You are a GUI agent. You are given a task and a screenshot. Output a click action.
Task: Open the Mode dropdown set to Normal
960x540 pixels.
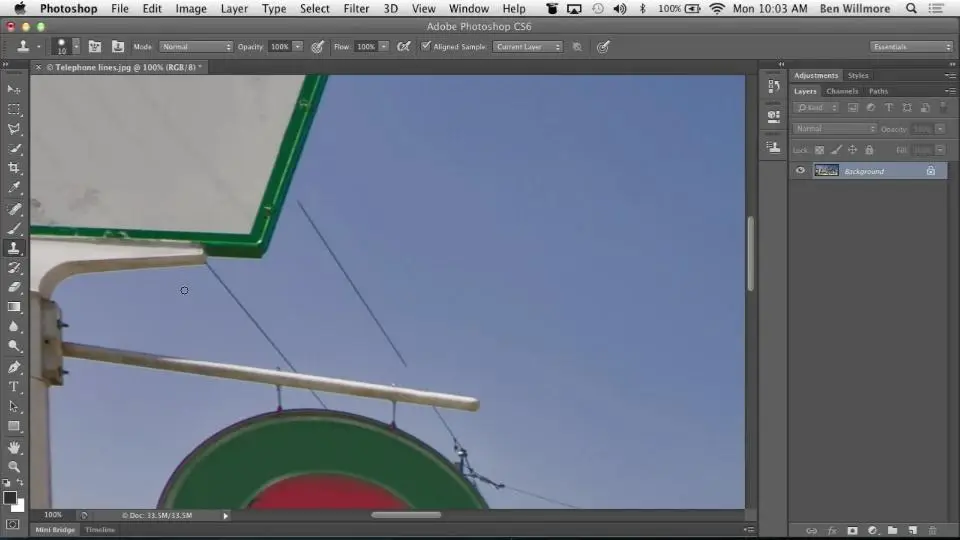(x=196, y=47)
